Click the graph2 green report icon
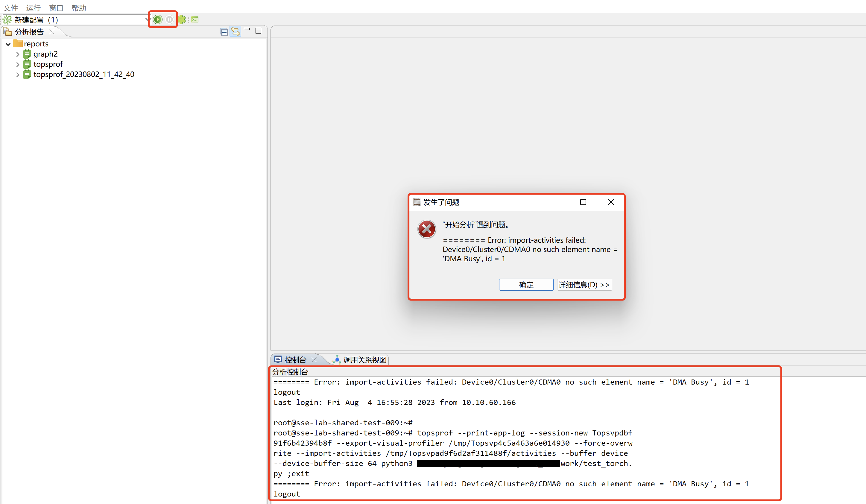Screen dimensions: 866x504 click(27, 54)
